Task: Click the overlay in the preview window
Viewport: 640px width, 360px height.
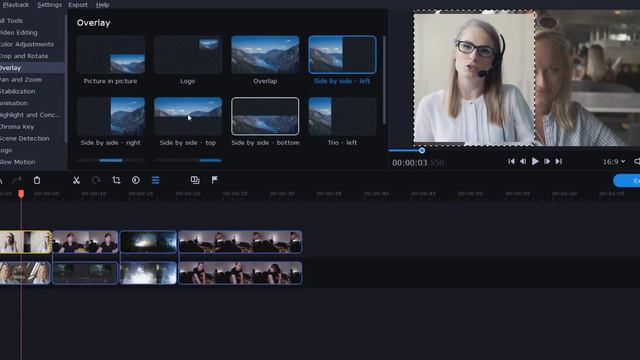Action: click(474, 78)
